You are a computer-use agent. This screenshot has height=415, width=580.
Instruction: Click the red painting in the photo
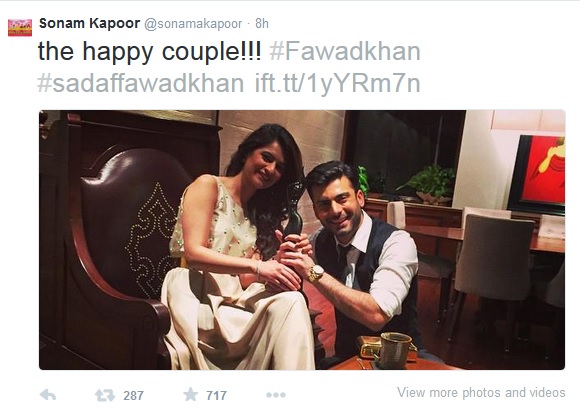(539, 173)
